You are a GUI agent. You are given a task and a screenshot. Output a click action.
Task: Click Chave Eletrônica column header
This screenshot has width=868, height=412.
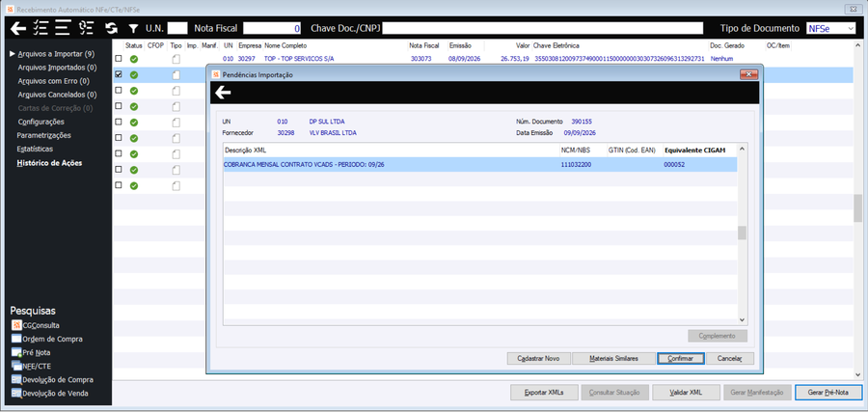(x=556, y=45)
